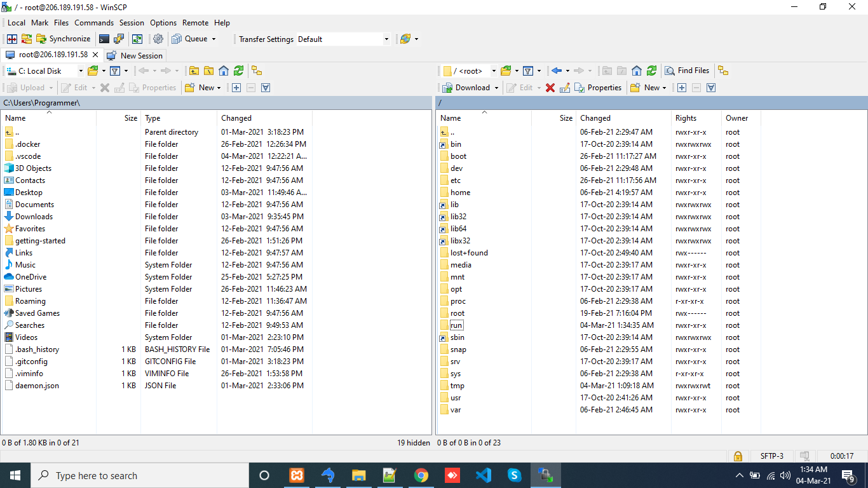Open the Remote menu

(195, 22)
